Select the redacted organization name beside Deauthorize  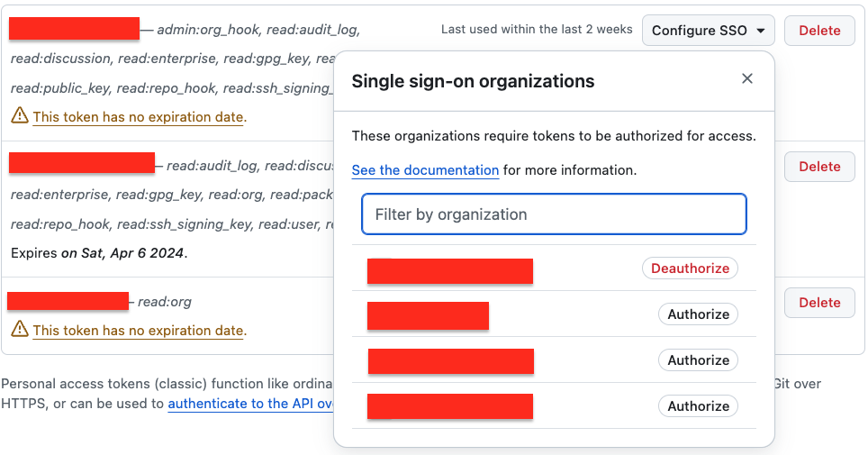(450, 270)
